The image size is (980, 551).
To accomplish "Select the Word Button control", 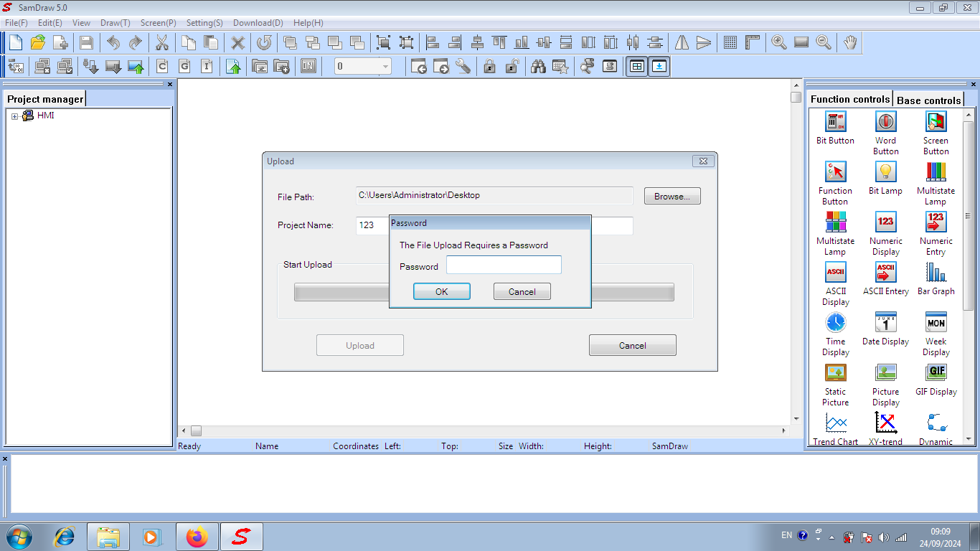I will click(885, 133).
